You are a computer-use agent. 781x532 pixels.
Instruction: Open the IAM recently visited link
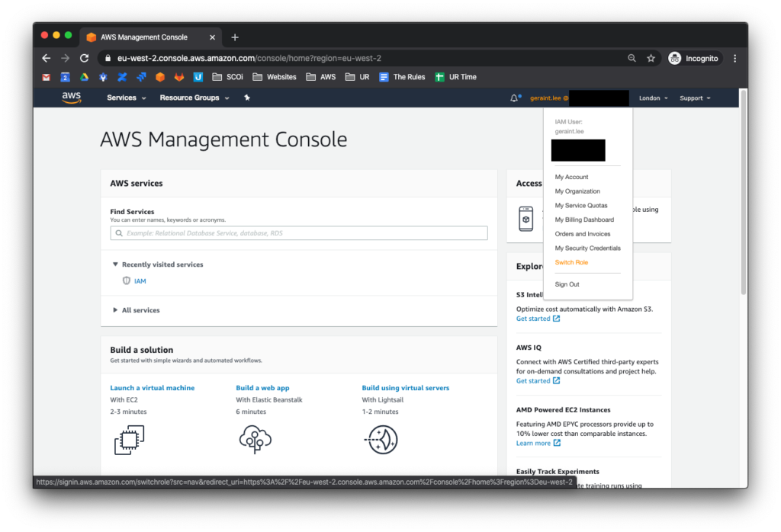pyautogui.click(x=140, y=281)
